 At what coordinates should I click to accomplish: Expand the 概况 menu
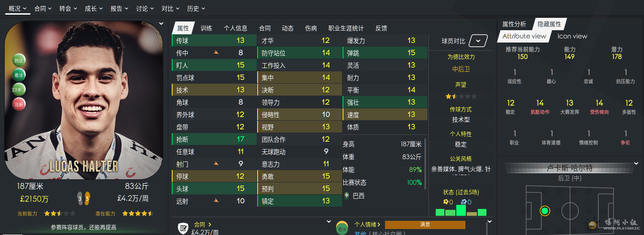(17, 8)
